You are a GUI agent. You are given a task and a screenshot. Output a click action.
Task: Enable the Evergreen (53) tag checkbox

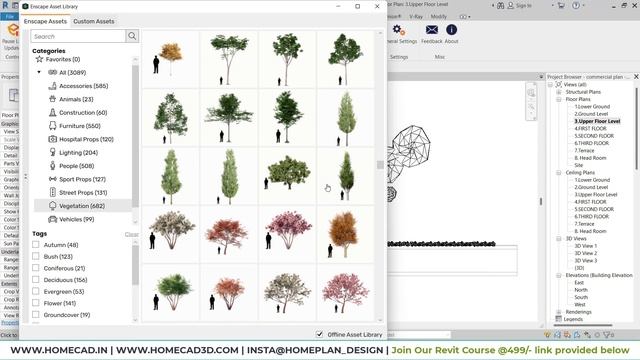point(36,291)
